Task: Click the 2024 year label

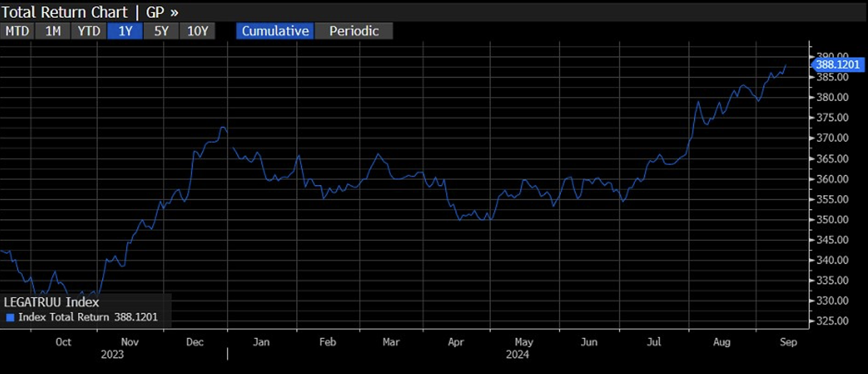Action: 516,354
